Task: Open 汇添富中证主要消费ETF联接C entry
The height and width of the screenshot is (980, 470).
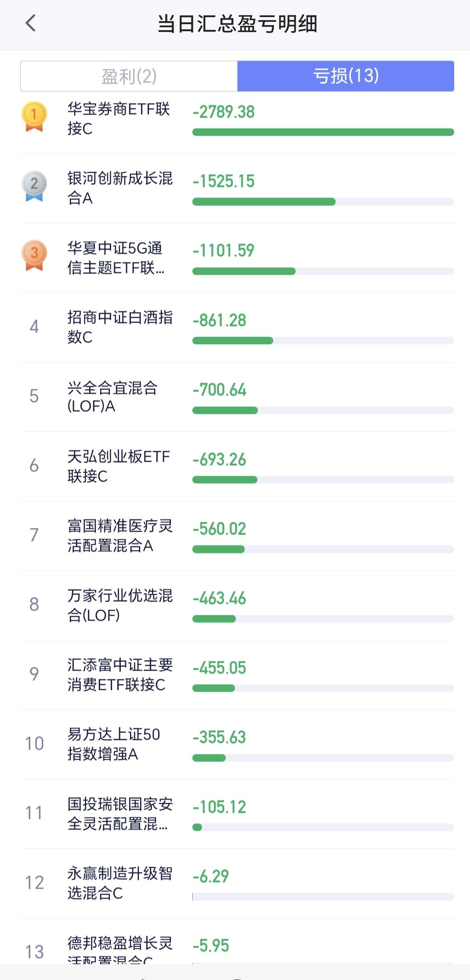Action: point(119,675)
